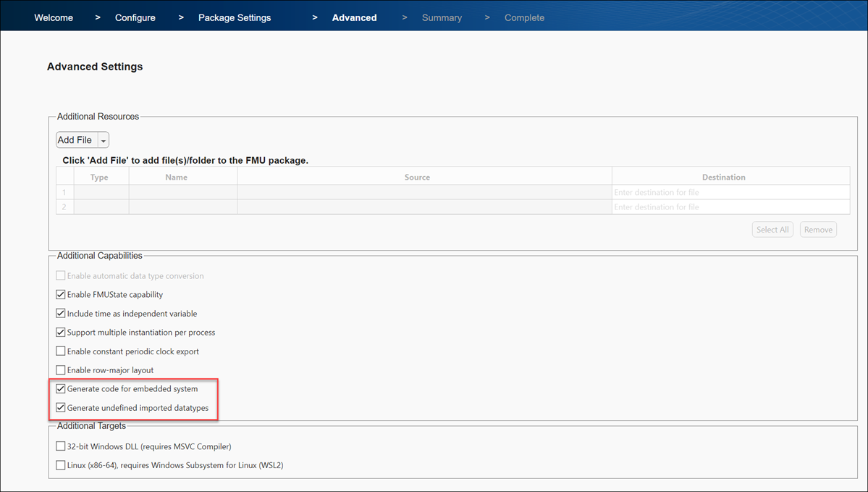Enable constant periodic clock export
Viewport: 868px width, 492px height.
coord(61,351)
